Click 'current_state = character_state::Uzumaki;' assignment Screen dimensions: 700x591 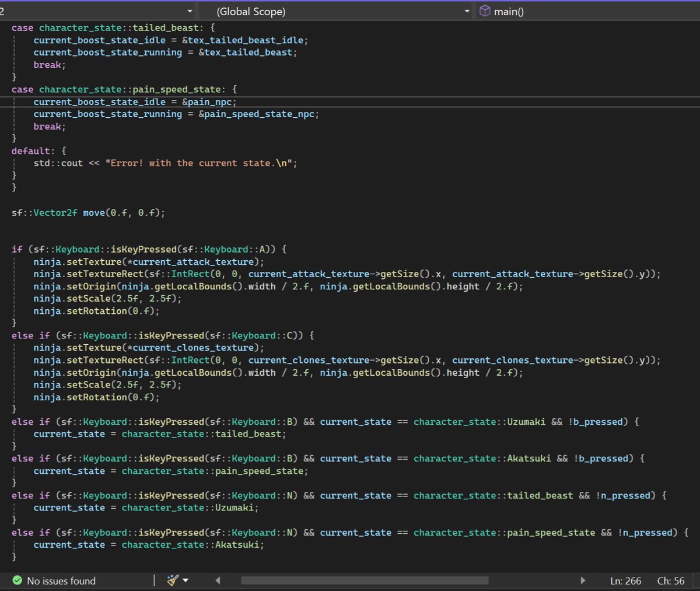[x=146, y=508]
